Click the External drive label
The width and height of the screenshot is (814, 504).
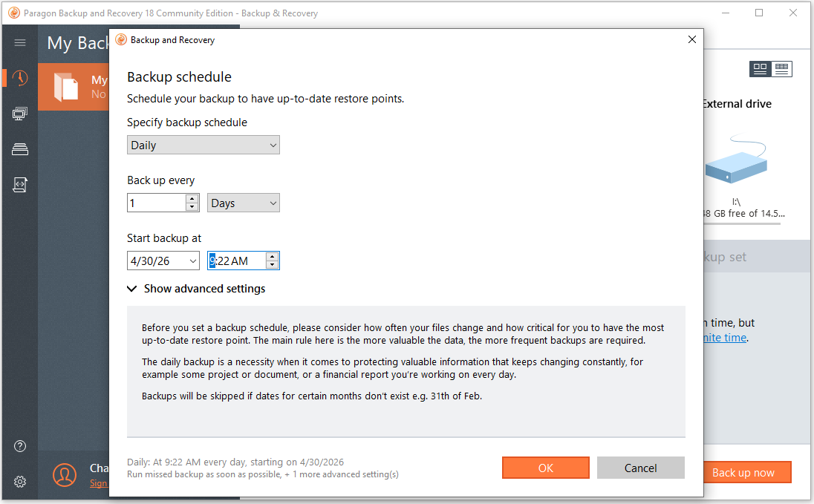click(737, 104)
